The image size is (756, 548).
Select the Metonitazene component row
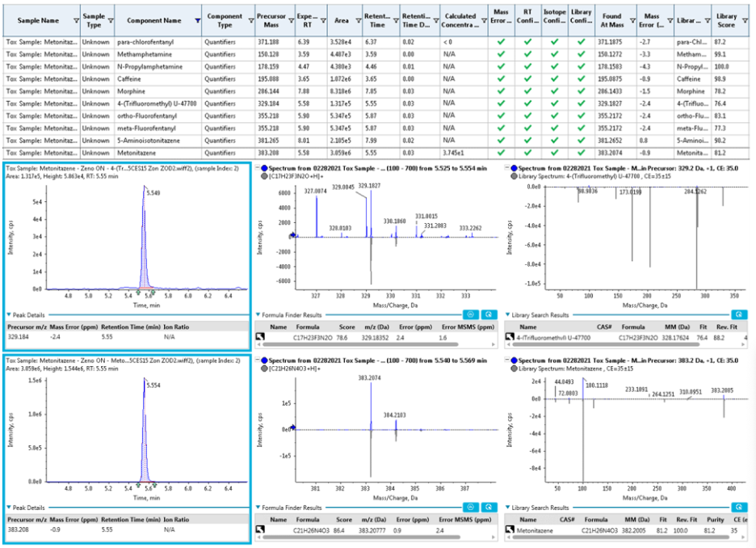[x=376, y=153]
